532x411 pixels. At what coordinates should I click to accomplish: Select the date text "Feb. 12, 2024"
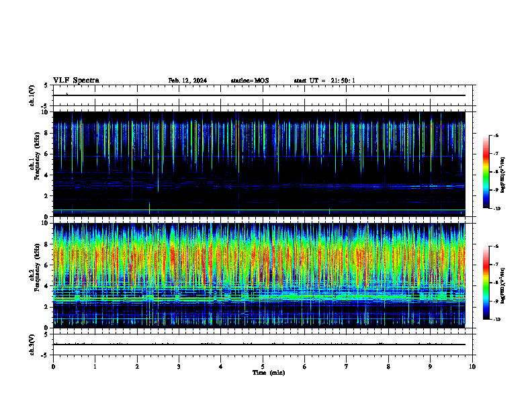click(x=187, y=81)
